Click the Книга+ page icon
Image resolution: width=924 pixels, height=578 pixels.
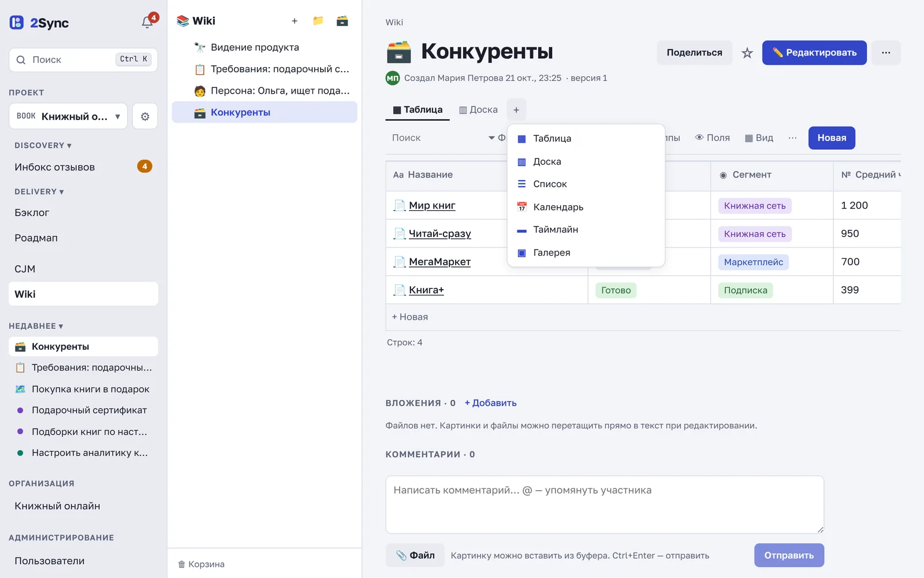pos(399,290)
